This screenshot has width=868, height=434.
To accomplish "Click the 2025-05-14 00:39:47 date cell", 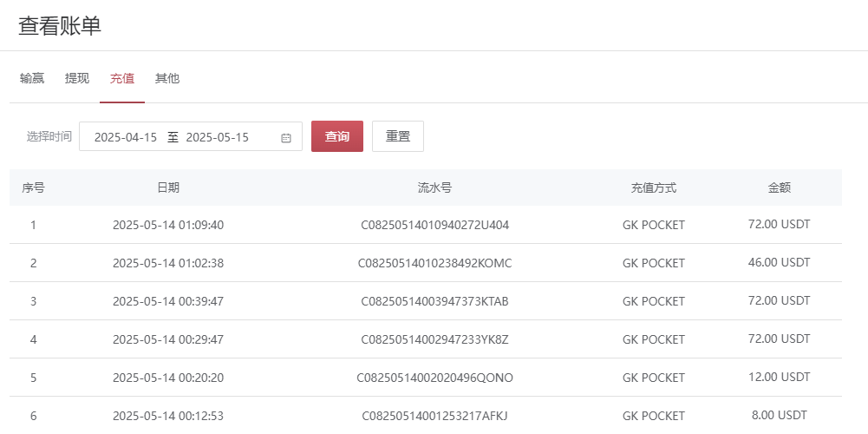I will tap(168, 301).
